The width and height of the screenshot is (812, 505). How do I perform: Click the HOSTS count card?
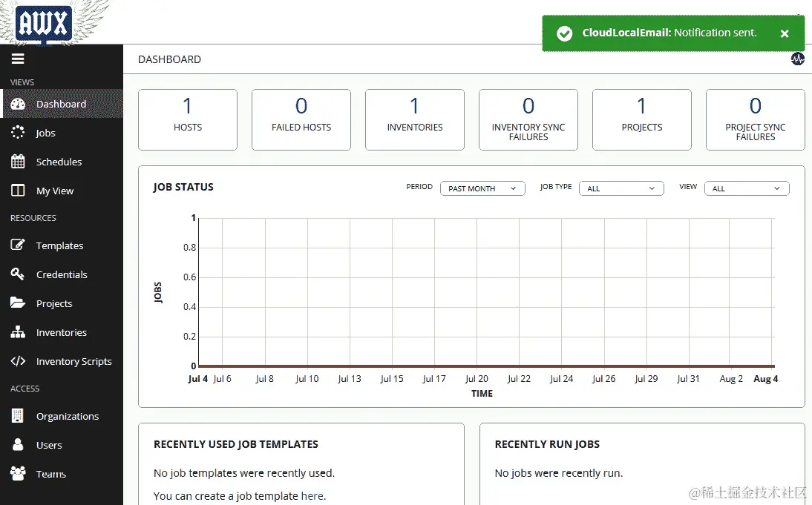pyautogui.click(x=187, y=119)
